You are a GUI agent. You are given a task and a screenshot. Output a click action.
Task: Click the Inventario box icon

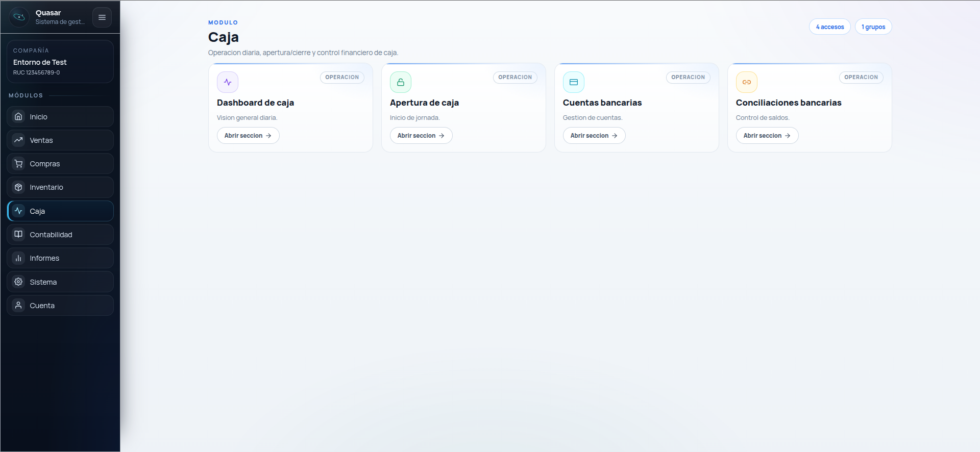point(18,187)
